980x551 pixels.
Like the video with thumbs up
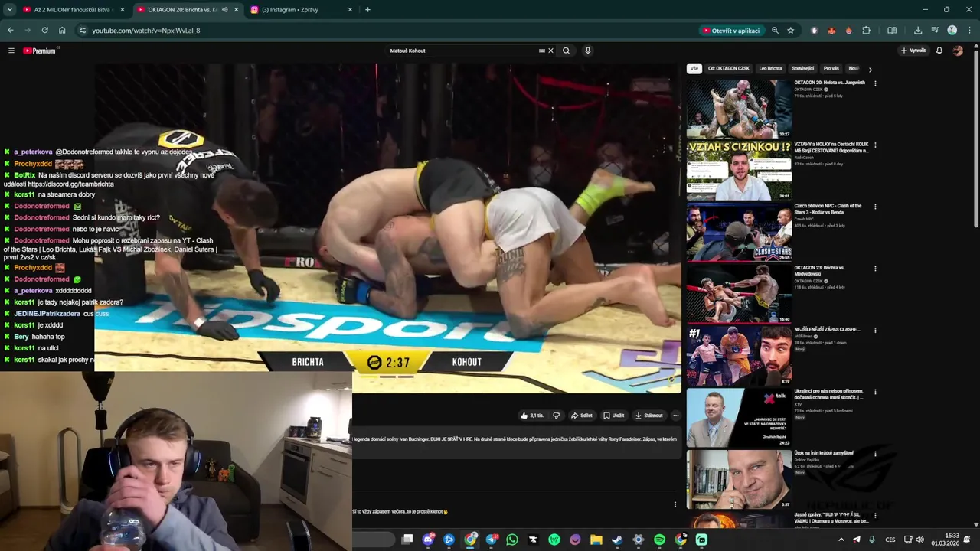(532, 416)
